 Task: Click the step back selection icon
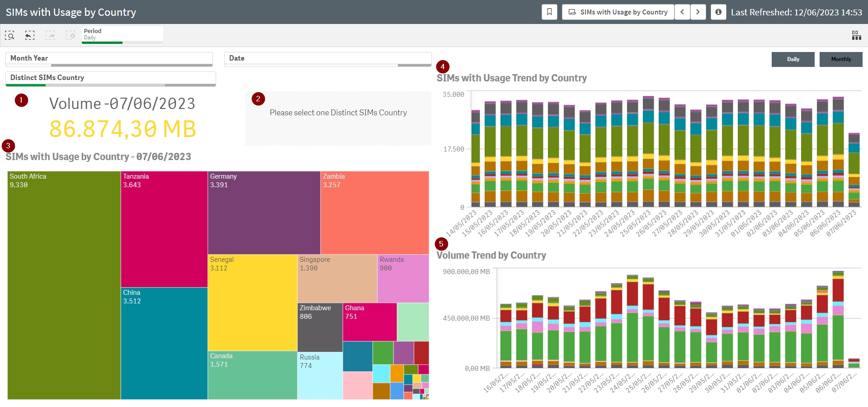point(30,35)
